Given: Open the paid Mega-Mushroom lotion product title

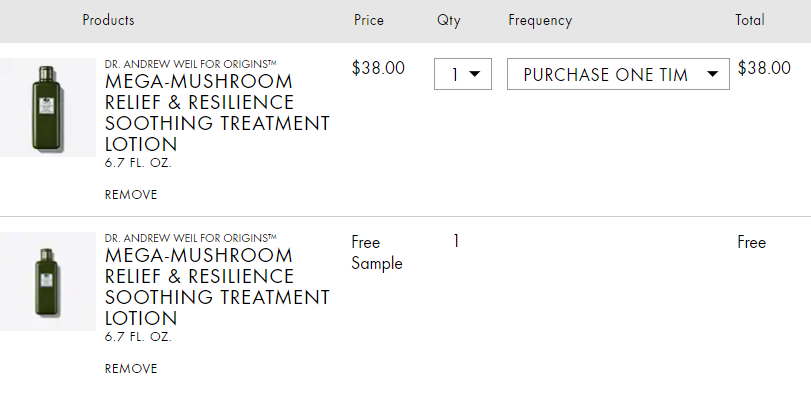Looking at the screenshot, I should 217,113.
